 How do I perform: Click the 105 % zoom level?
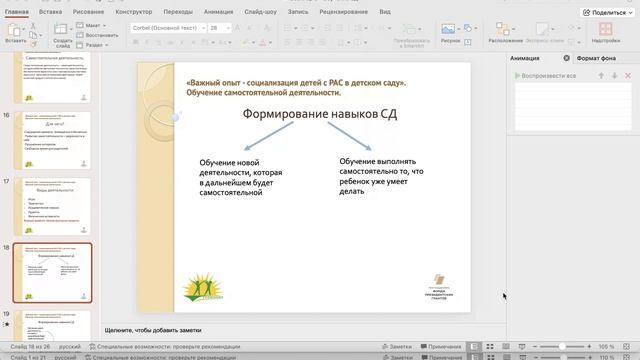[606, 347]
